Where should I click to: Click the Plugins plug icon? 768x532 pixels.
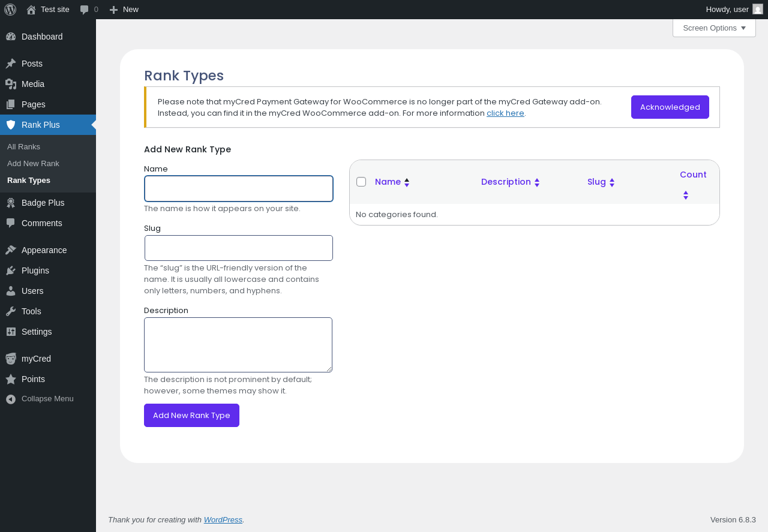click(11, 270)
